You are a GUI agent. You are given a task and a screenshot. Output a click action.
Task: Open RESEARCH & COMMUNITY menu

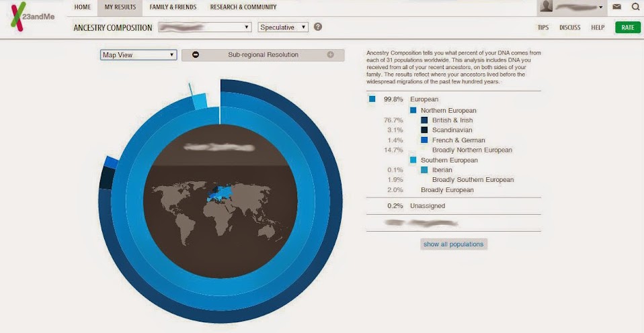[x=243, y=7]
